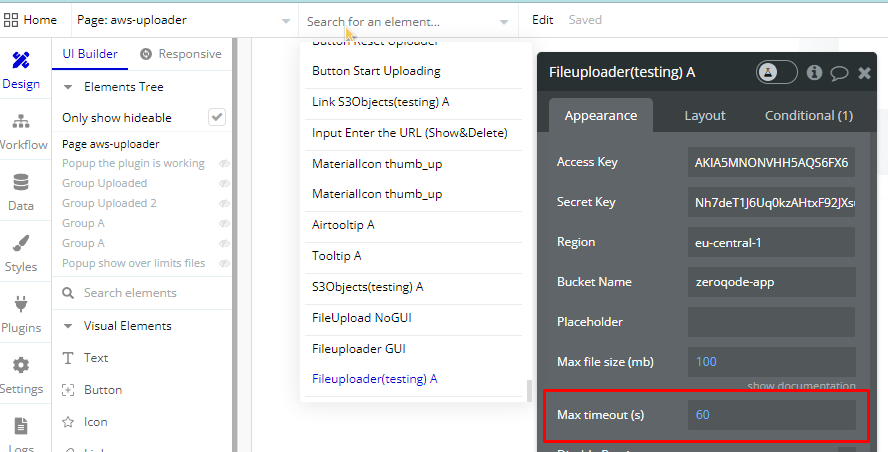Click the Region field eu-central-1
Screen dimensions: 888x452
pyautogui.click(x=771, y=242)
